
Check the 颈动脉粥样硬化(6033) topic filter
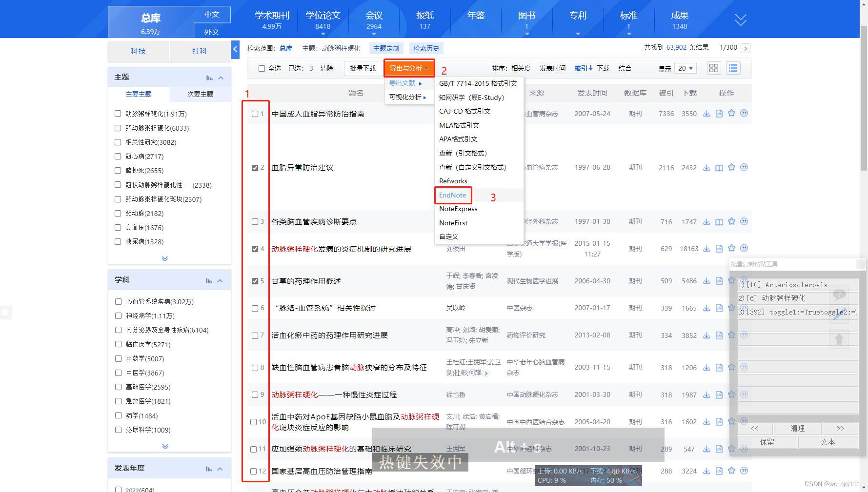(118, 128)
